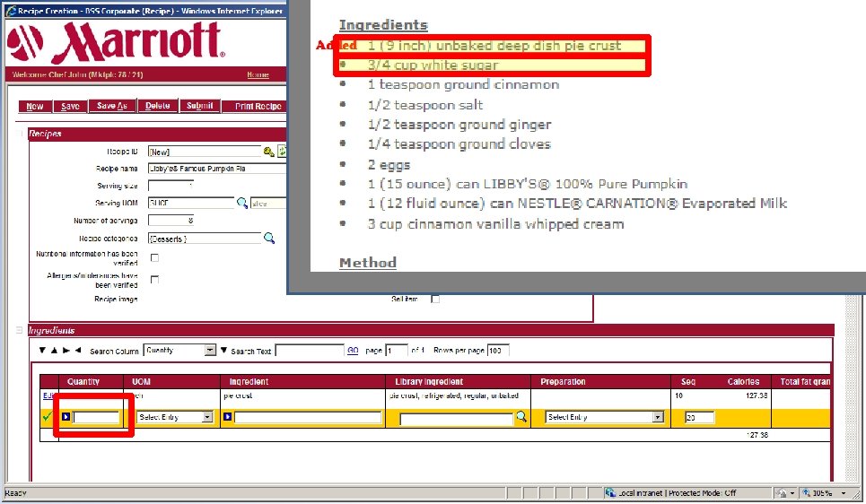
Task: Click the New button
Action: point(35,106)
